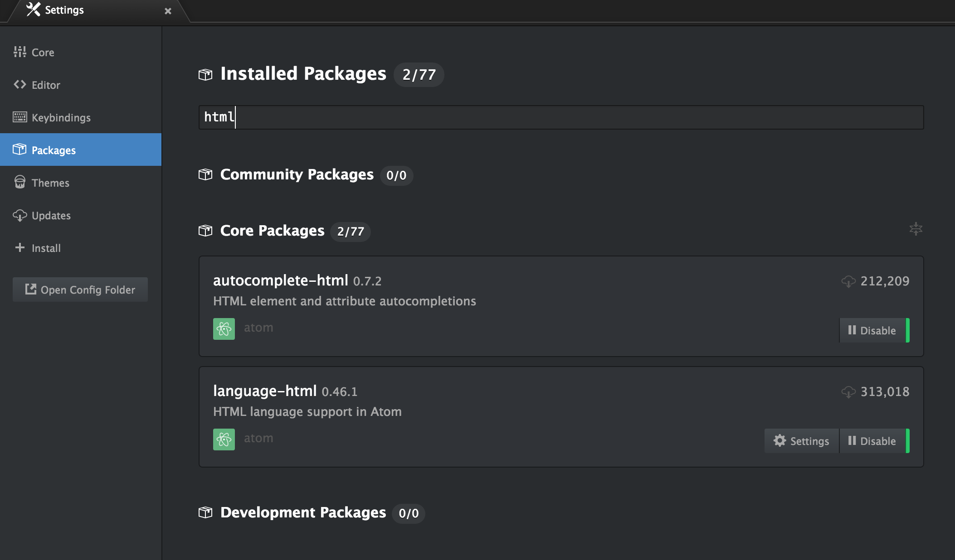Open the Install panel

tap(81, 248)
